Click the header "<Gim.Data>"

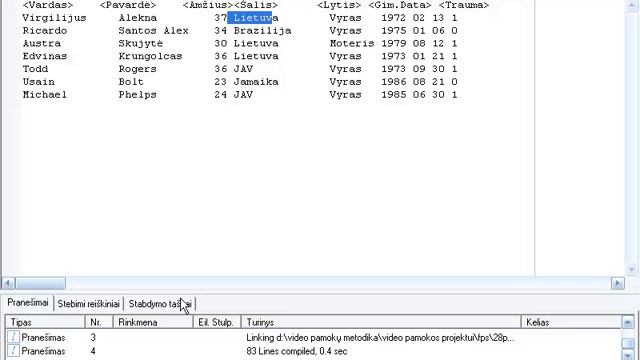click(400, 5)
